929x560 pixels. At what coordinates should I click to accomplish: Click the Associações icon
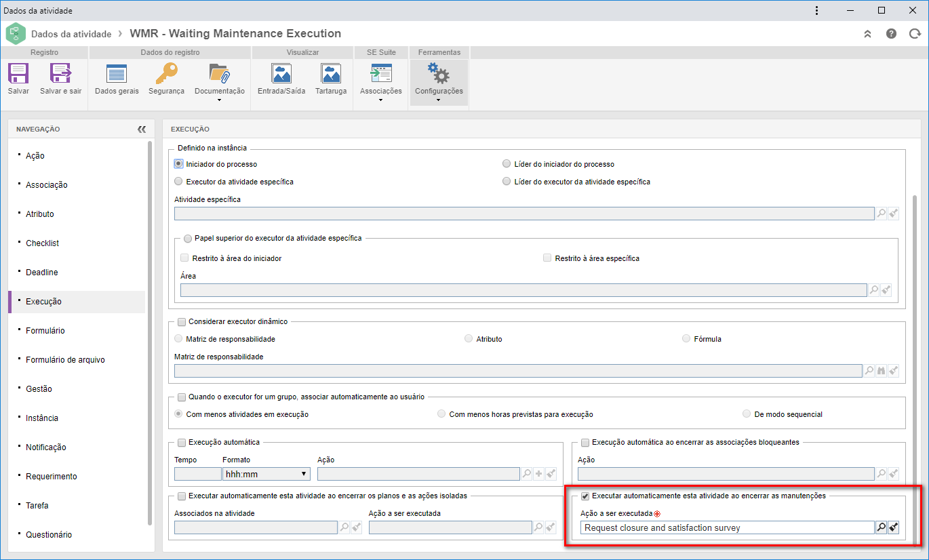pyautogui.click(x=380, y=73)
